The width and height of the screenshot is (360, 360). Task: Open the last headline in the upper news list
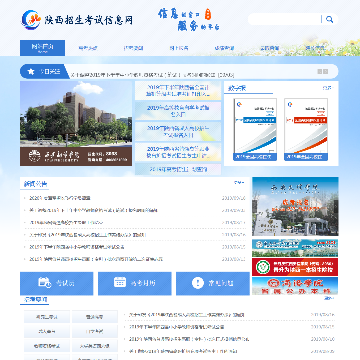pos(96,259)
